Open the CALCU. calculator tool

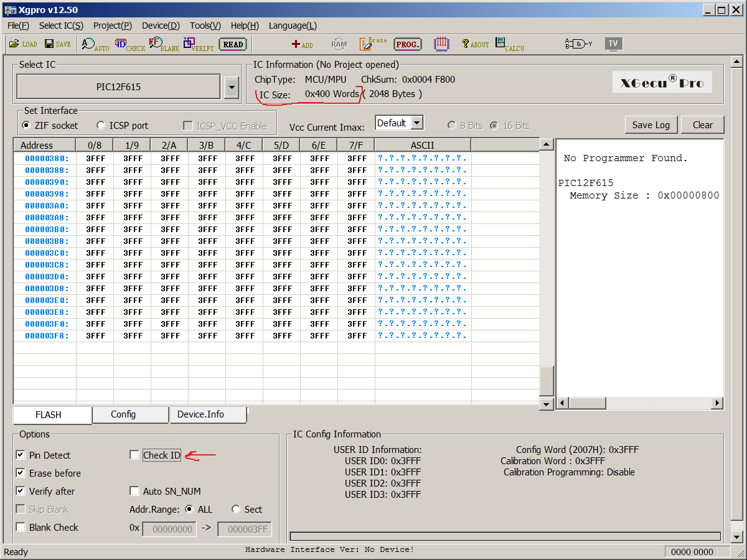(x=510, y=44)
